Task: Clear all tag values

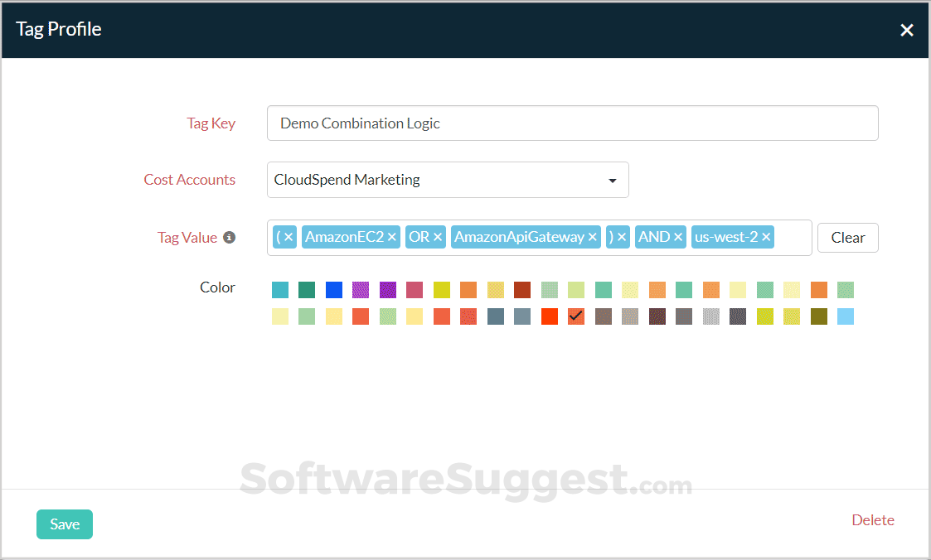Action: coord(847,237)
